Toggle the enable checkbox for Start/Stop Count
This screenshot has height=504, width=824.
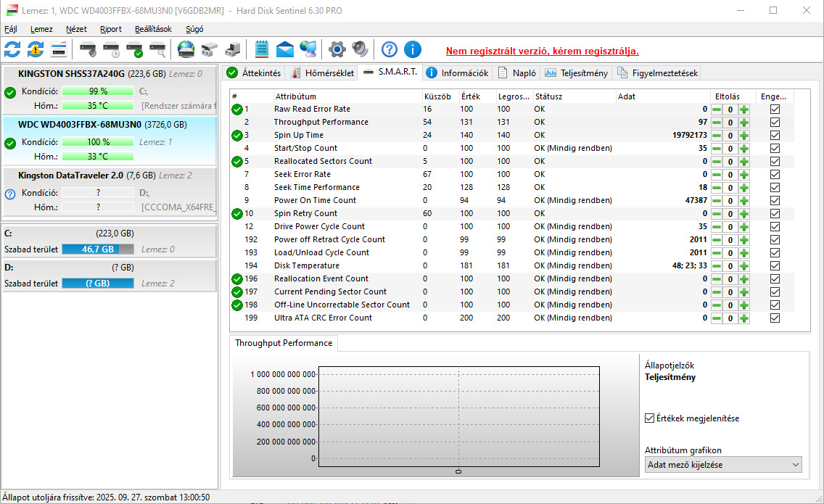tap(775, 148)
